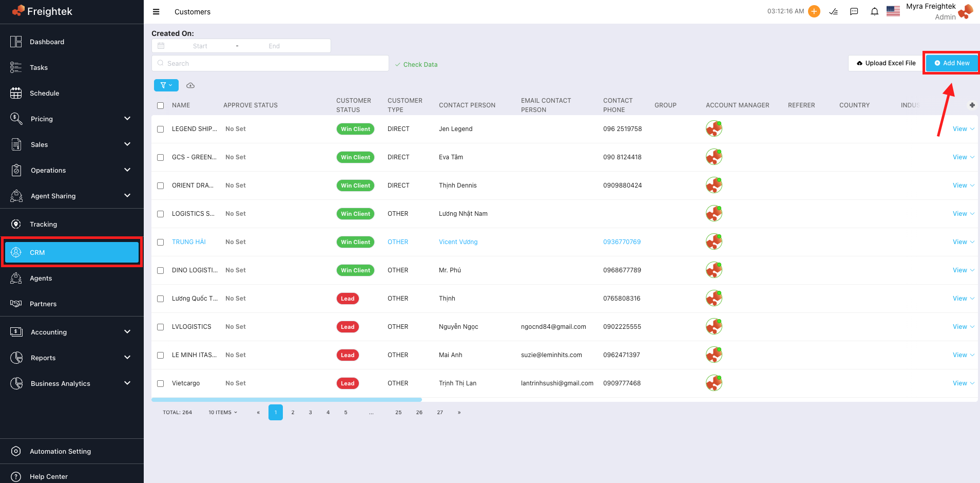Expand Sales submenu chevron
Viewport: 980px width, 483px height.
tap(127, 144)
